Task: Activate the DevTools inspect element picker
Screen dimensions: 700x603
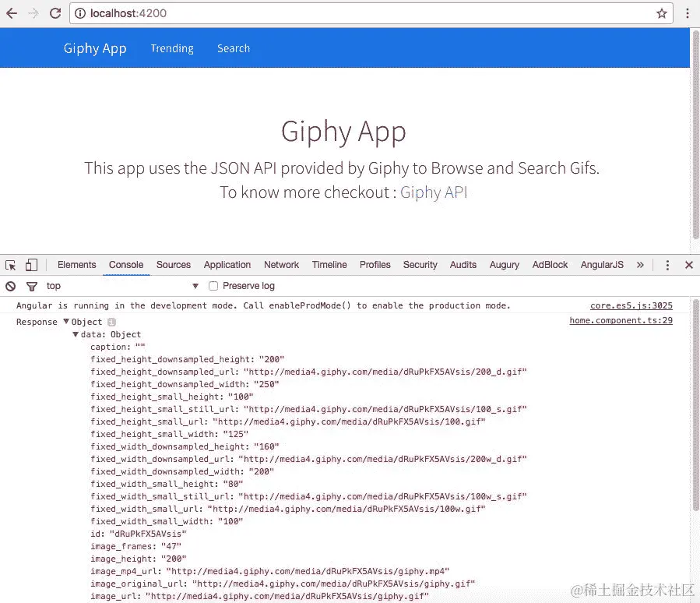Action: (11, 265)
